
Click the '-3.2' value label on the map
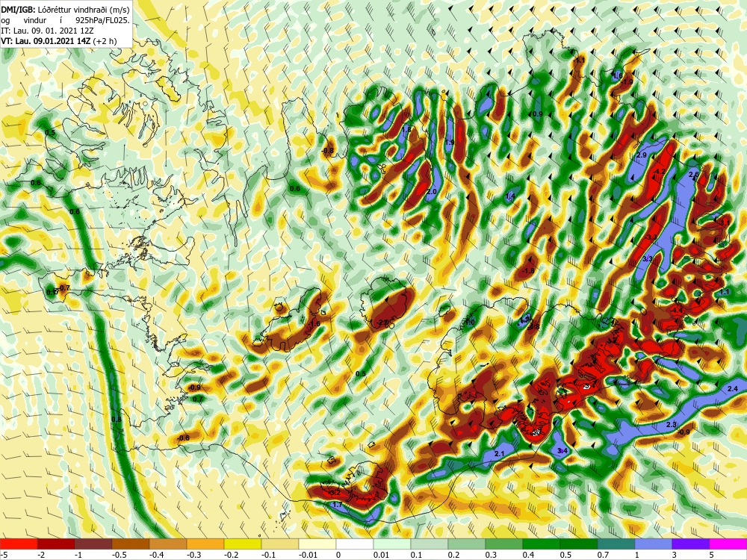335,492
